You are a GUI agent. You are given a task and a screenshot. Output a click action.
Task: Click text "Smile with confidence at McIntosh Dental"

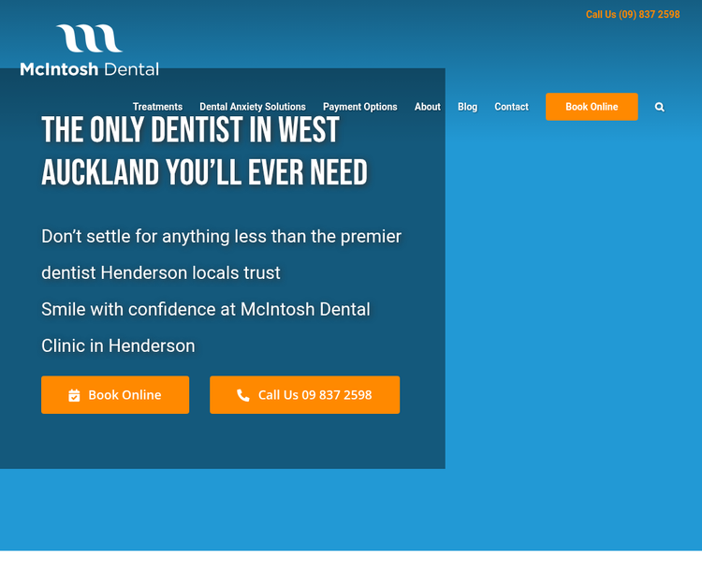click(206, 310)
